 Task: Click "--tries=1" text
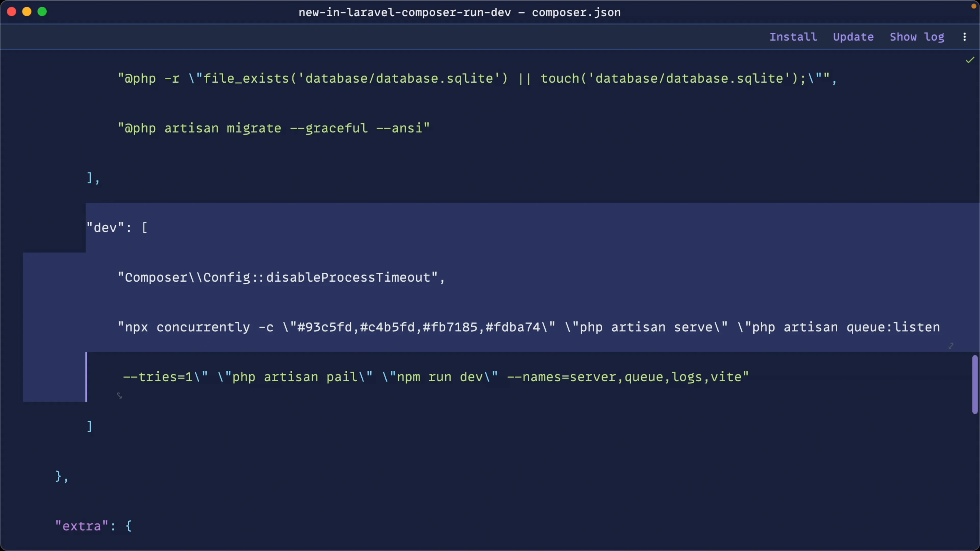[x=157, y=377]
